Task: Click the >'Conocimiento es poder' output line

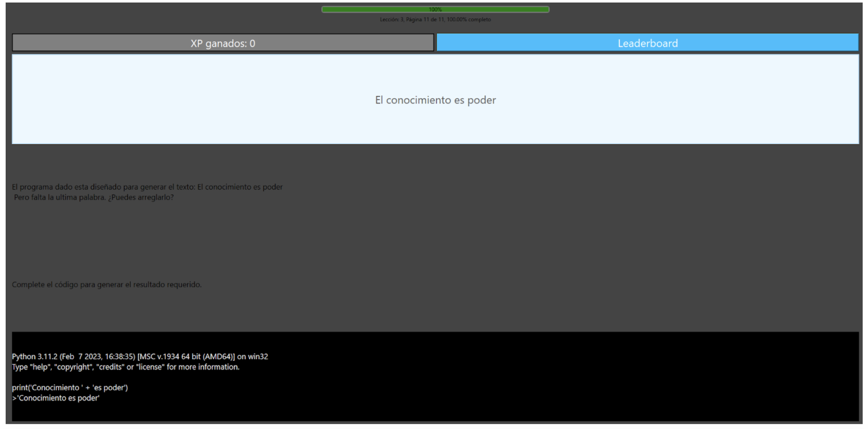Action: (56, 398)
